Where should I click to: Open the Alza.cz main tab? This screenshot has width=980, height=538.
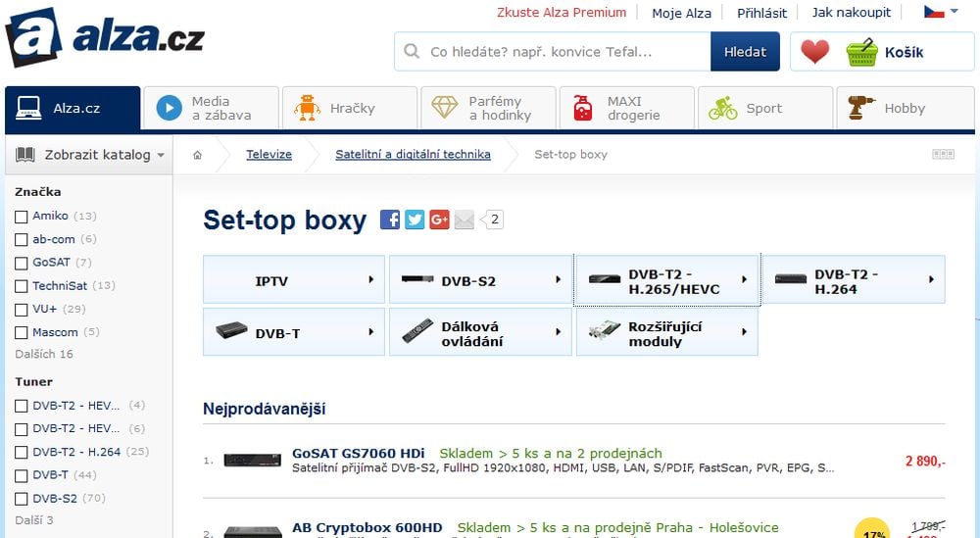tap(73, 108)
